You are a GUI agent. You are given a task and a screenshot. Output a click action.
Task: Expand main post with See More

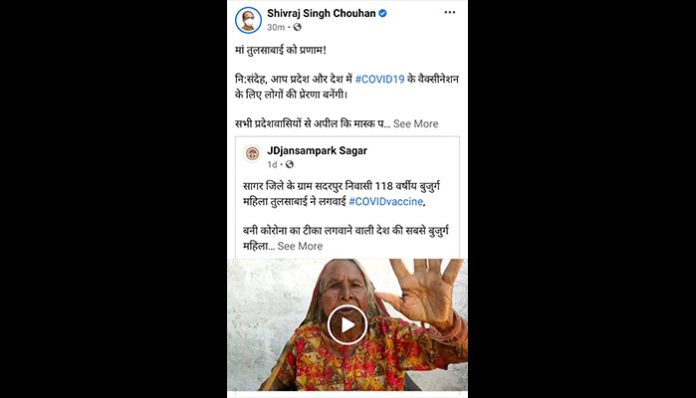pyautogui.click(x=415, y=124)
